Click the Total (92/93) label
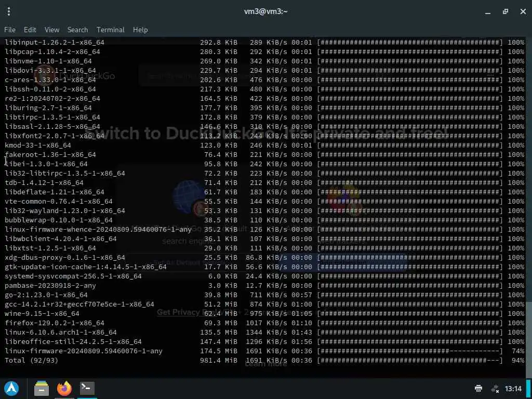Viewport: 532px width, 399px height. coord(31,361)
